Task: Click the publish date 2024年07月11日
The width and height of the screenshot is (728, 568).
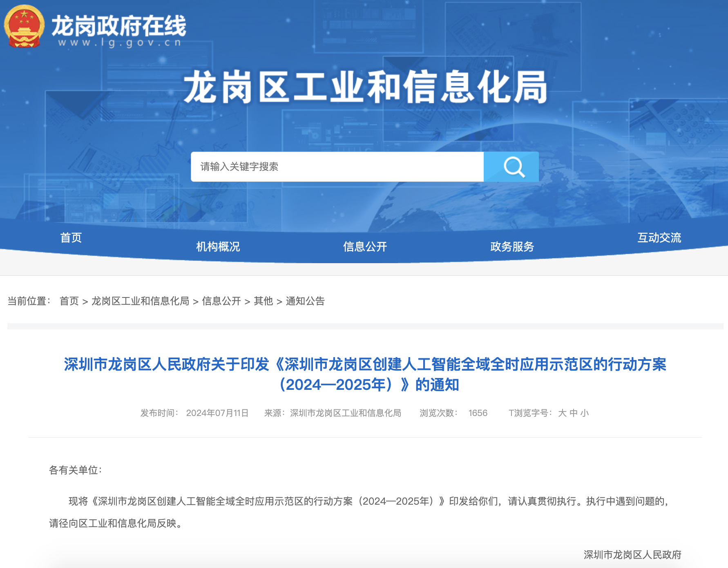Action: tap(217, 413)
